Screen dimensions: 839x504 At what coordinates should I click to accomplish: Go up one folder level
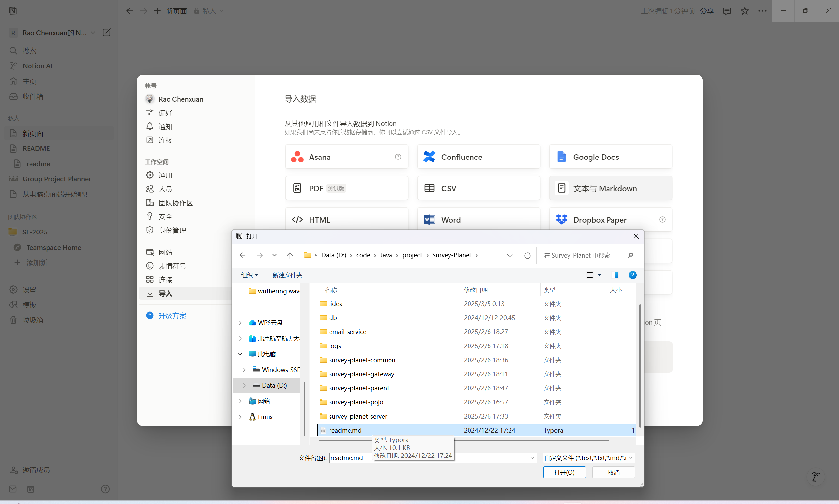pos(290,255)
